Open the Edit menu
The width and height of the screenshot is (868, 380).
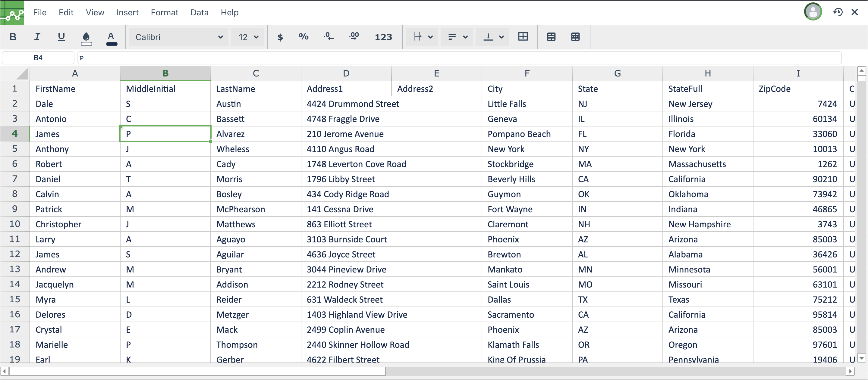66,12
